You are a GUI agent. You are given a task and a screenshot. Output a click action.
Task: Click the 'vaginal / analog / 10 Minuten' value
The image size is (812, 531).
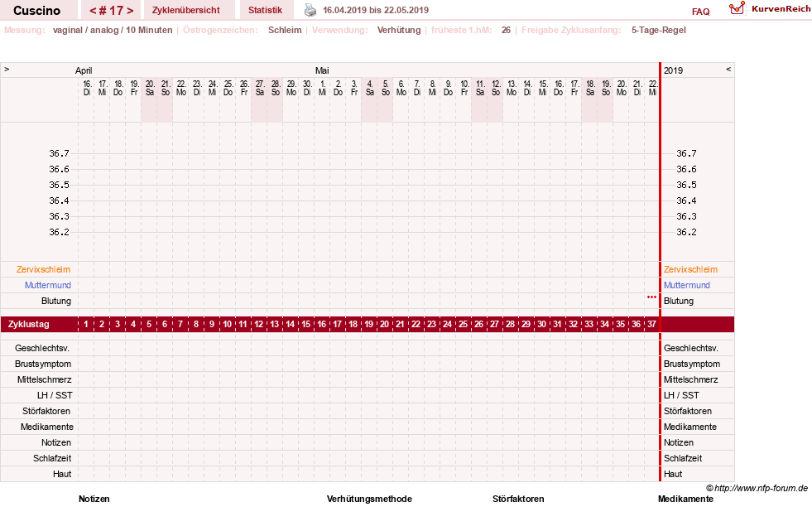click(113, 30)
